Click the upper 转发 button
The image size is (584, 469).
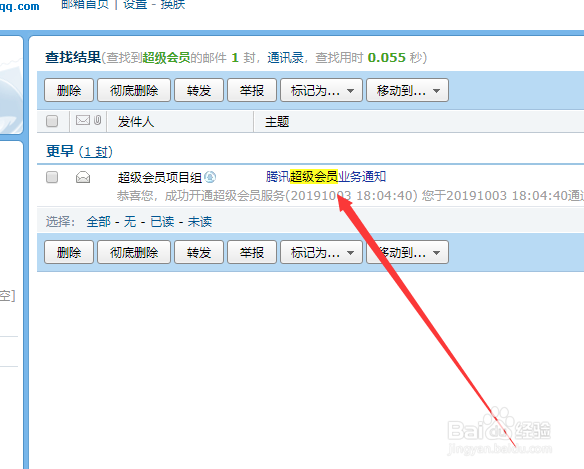tap(199, 90)
